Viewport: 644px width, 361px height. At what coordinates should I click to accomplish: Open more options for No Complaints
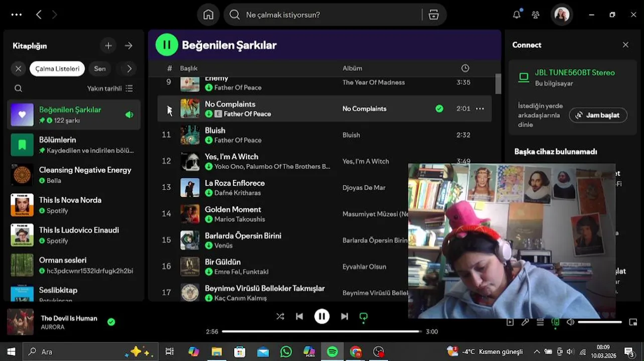(480, 108)
